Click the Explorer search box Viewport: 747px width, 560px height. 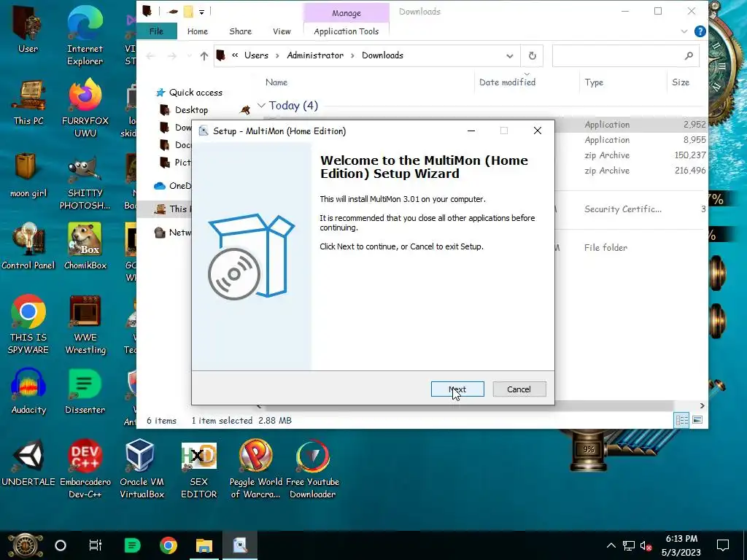click(x=625, y=55)
